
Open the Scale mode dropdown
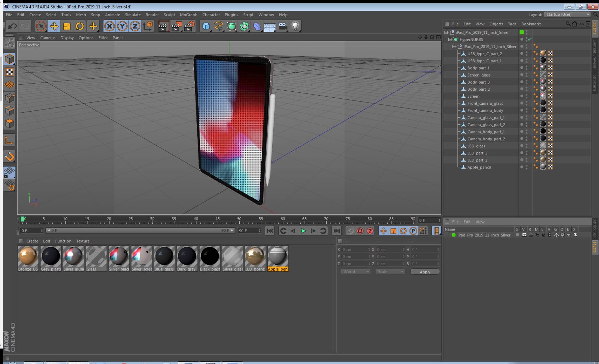point(390,272)
